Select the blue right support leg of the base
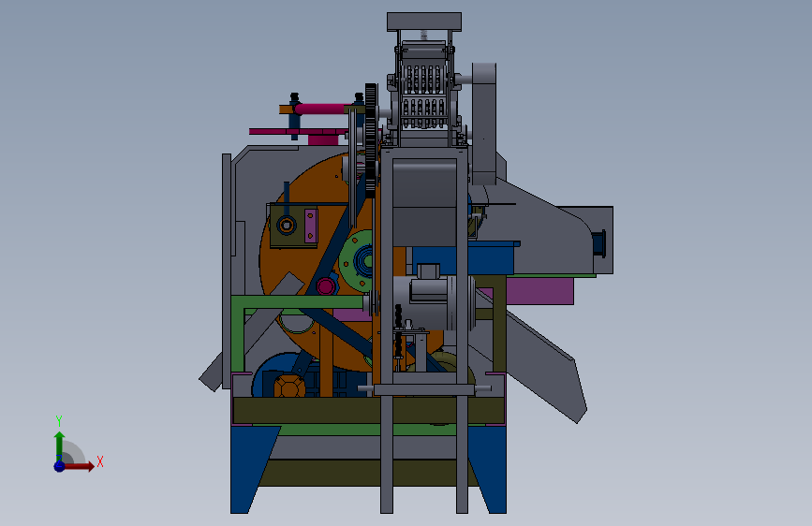 [x=490, y=469]
